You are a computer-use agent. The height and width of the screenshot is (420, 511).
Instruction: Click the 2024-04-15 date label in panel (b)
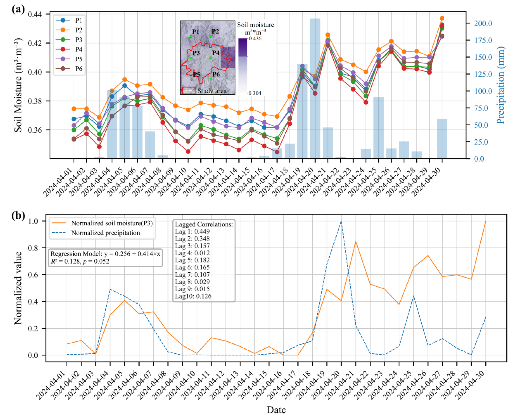pyautogui.click(x=254, y=385)
